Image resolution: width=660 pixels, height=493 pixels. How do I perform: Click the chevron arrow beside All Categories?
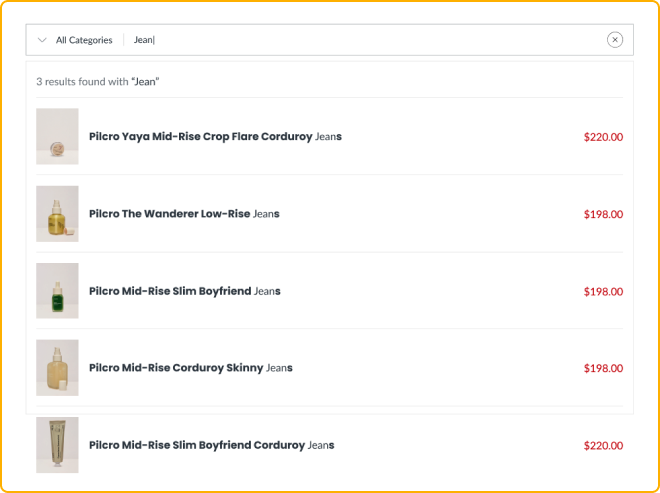42,40
